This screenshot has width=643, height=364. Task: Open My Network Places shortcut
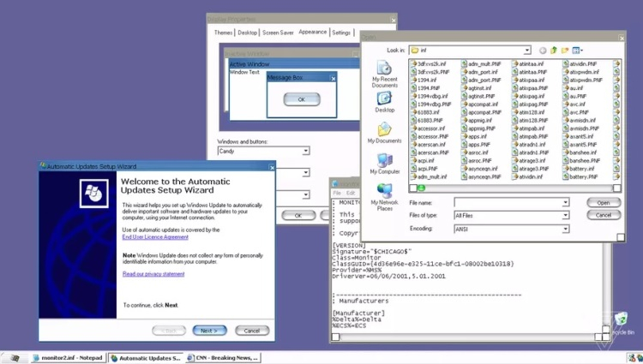[384, 197]
